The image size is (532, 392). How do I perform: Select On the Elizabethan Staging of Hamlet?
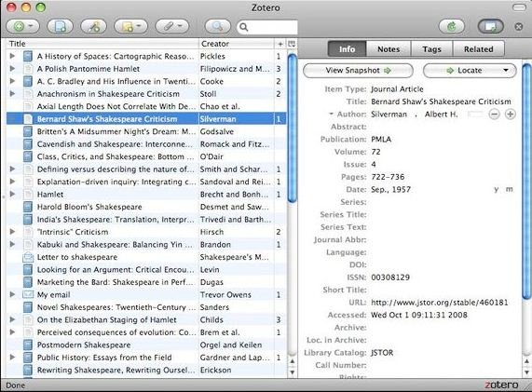tap(146, 319)
